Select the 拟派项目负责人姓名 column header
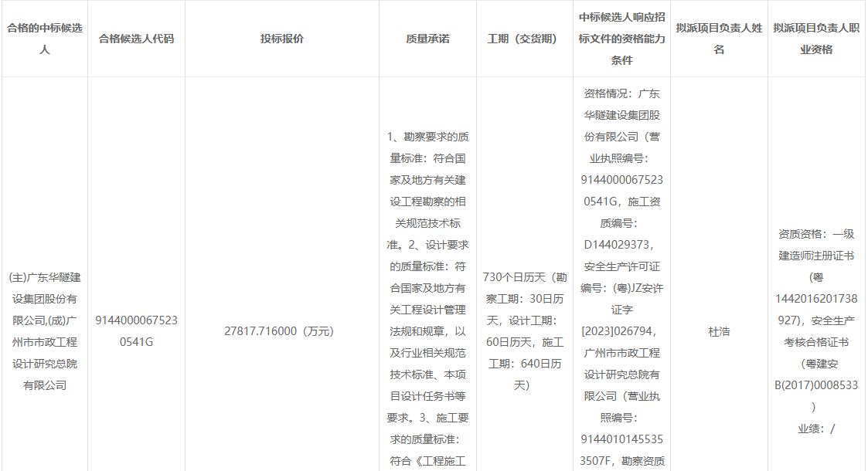 [719, 39]
